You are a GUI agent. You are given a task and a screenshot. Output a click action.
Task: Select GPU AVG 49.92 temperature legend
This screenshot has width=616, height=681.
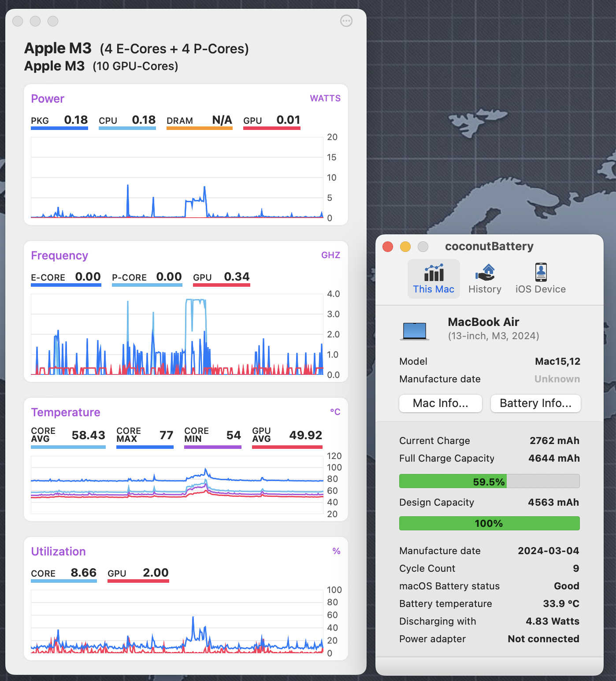coord(287,437)
